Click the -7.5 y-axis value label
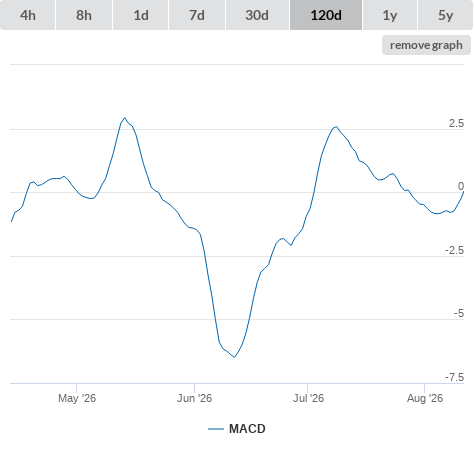The height and width of the screenshot is (455, 474). pos(454,377)
